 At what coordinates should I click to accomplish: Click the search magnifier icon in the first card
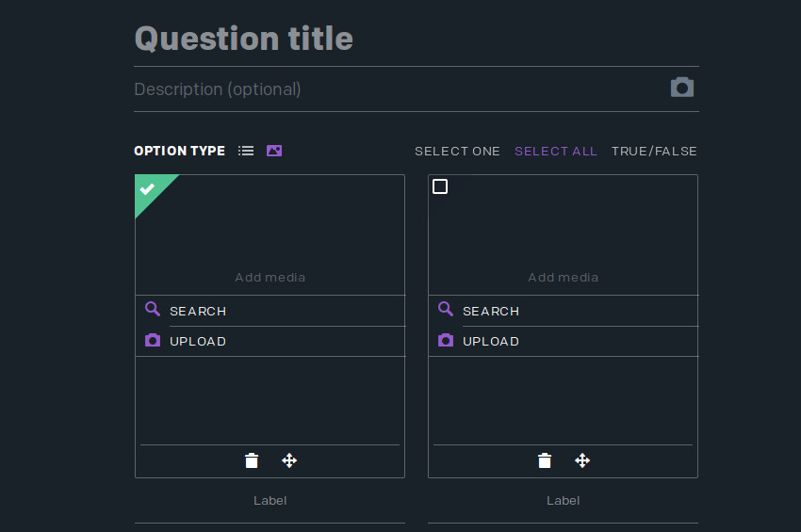coord(153,310)
